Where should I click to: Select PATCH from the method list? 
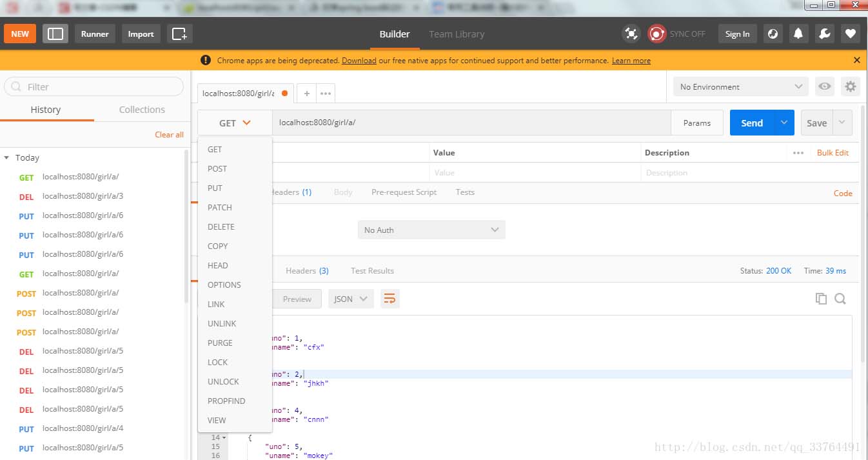(x=219, y=207)
